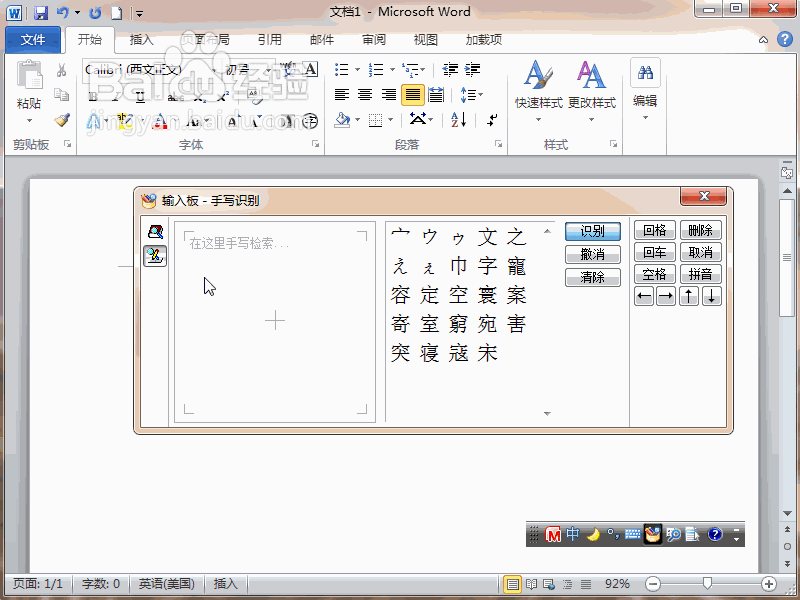Expand the Paste options arrow
The height and width of the screenshot is (600, 800).
click(x=30, y=121)
